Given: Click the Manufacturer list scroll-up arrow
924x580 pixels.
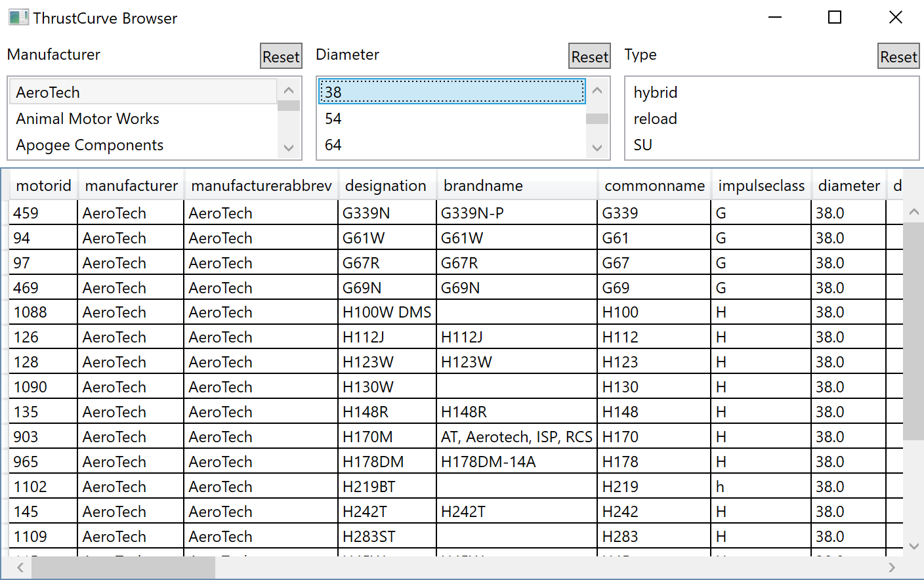Looking at the screenshot, I should coord(289,90).
